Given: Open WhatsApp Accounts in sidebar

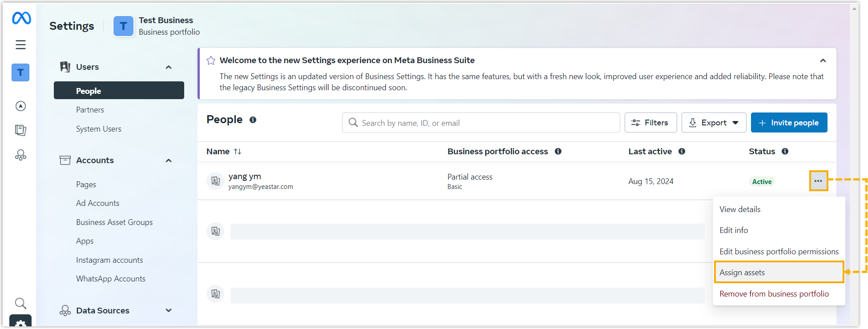Looking at the screenshot, I should point(111,279).
